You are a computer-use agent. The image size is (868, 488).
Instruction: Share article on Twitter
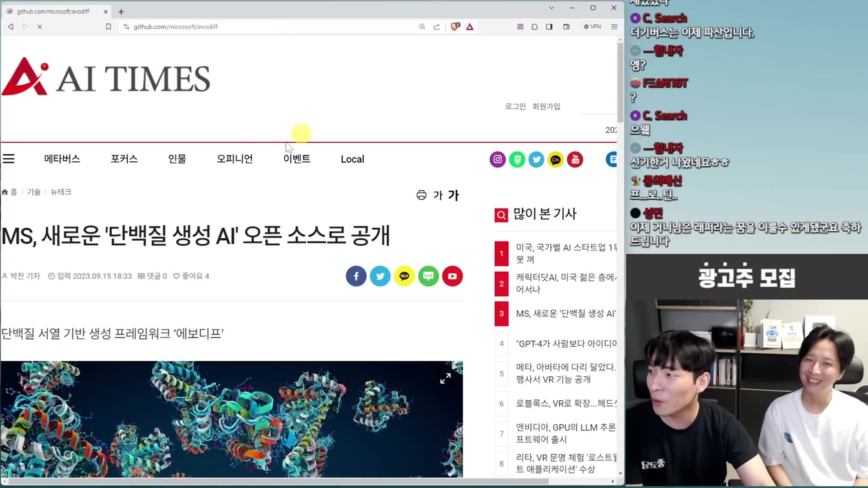380,276
